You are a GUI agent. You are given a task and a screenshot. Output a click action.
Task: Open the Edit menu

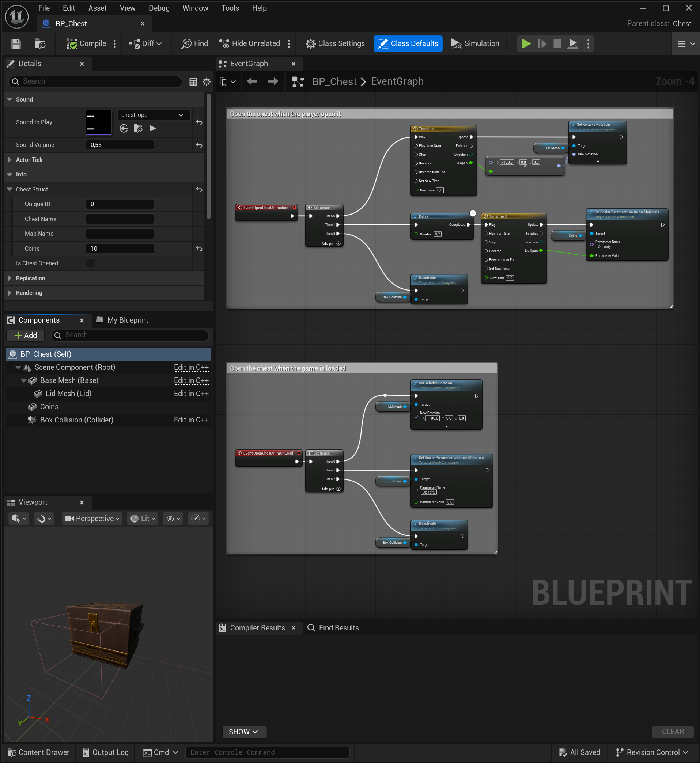69,8
